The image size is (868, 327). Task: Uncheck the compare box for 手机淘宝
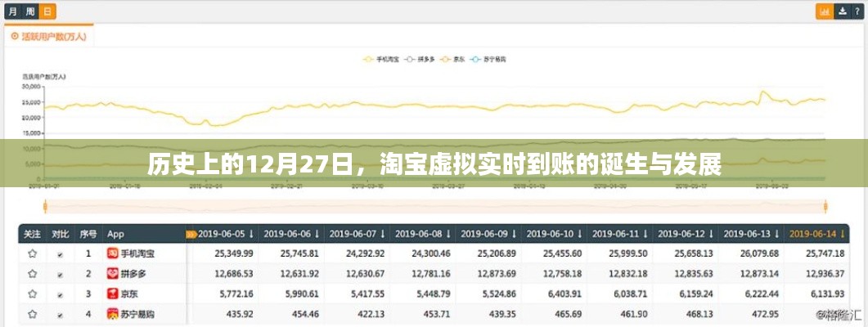(x=60, y=255)
